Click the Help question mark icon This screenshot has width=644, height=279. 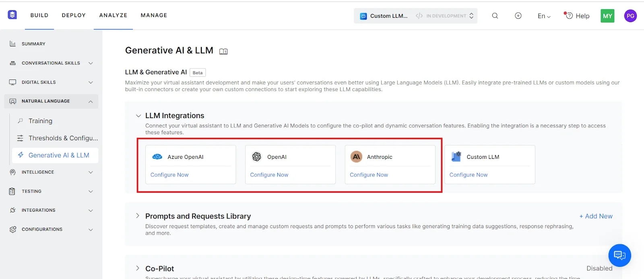[569, 15]
